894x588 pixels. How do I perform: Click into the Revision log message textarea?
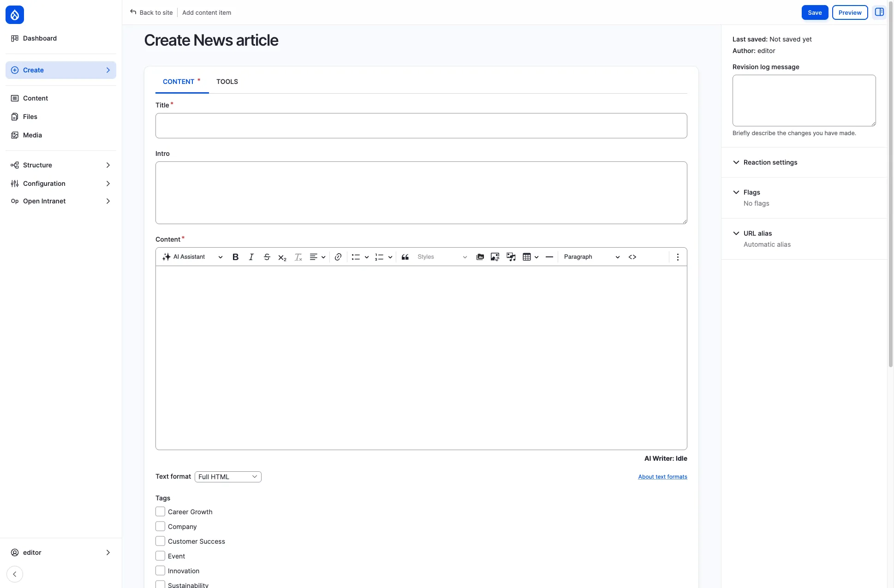804,101
